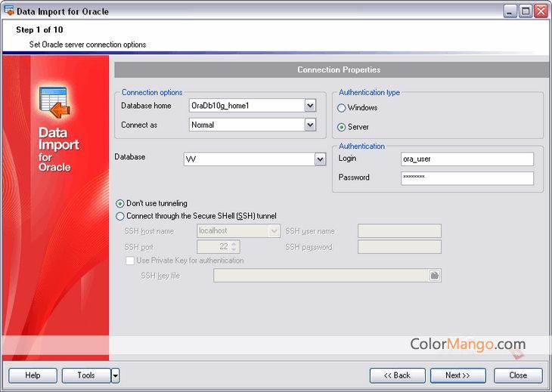This screenshot has width=552, height=392.
Task: Open the Tools button dropdown arrow
Action: click(x=115, y=376)
